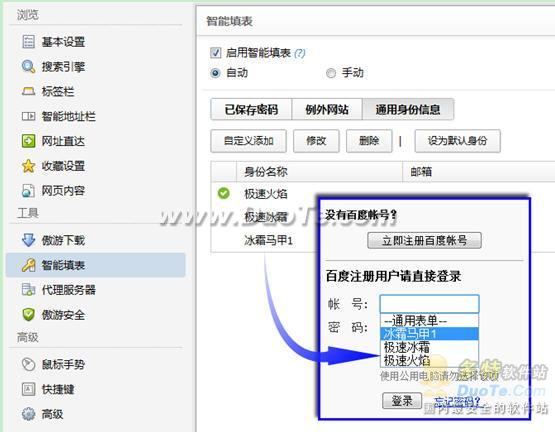Screen dimensions: 555x432
Task: Select the 手动 radio button
Action: point(331,73)
